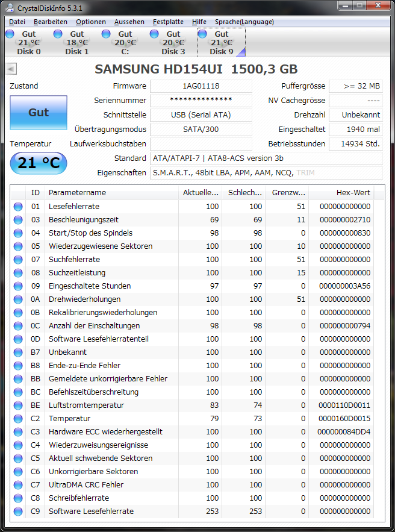The height and width of the screenshot is (532, 395).
Task: Open the Optionen menu
Action: [x=91, y=22]
